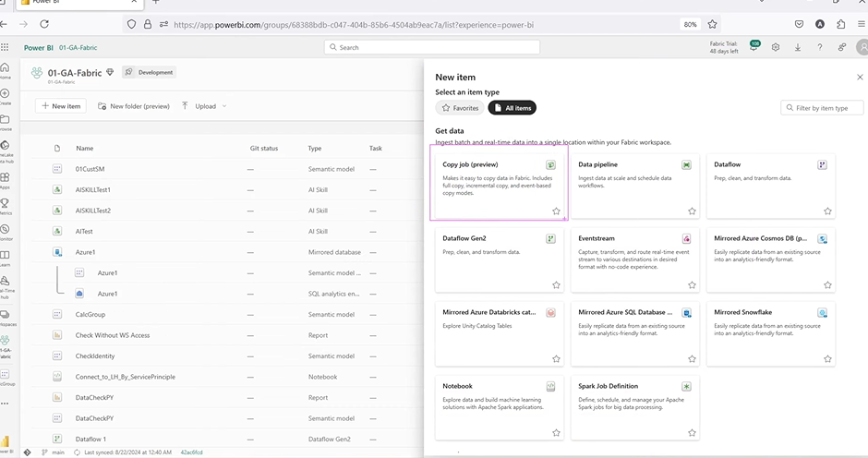Open the Upload dropdown
This screenshot has height=458, width=868.
coord(204,106)
